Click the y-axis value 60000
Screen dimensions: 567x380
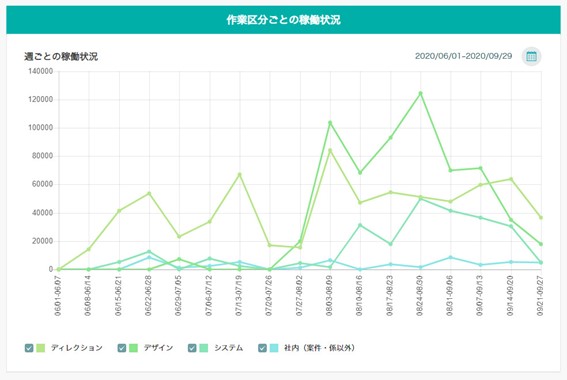click(x=42, y=184)
